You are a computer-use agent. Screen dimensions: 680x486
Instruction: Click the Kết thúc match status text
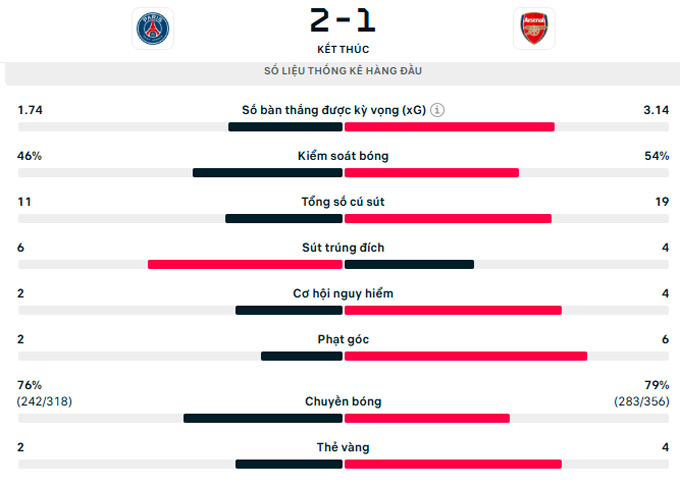coord(342,49)
